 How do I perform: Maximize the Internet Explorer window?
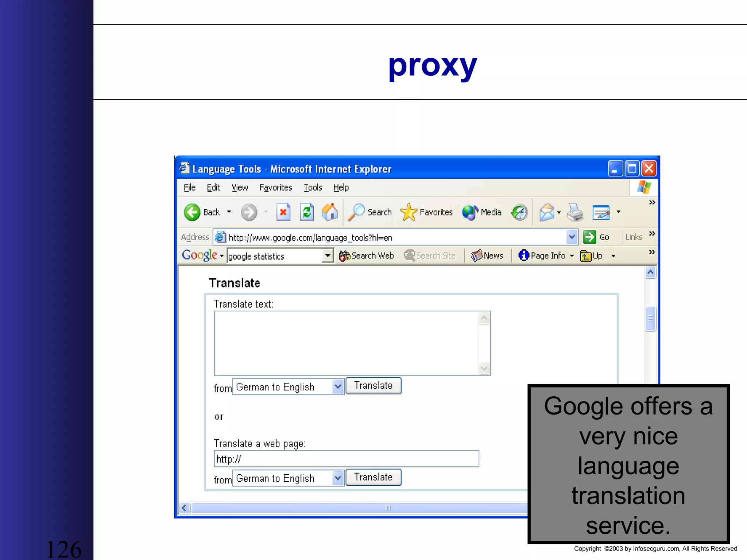[632, 168]
